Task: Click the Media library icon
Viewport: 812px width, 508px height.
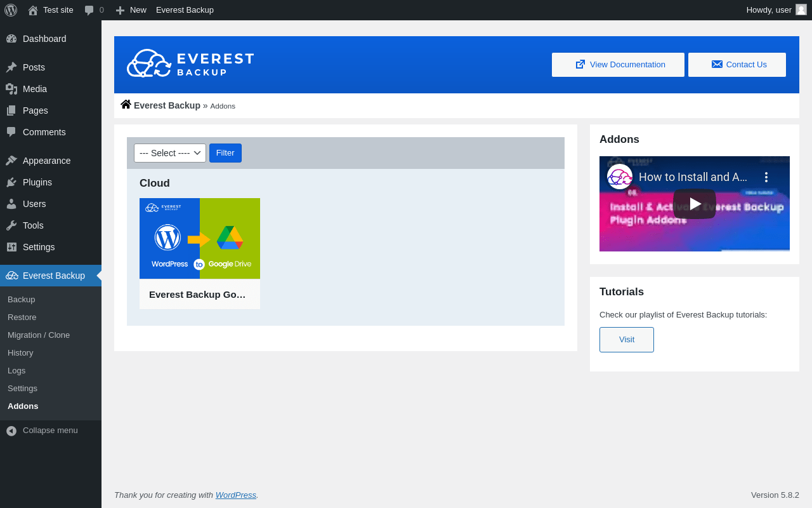Action: tap(11, 89)
